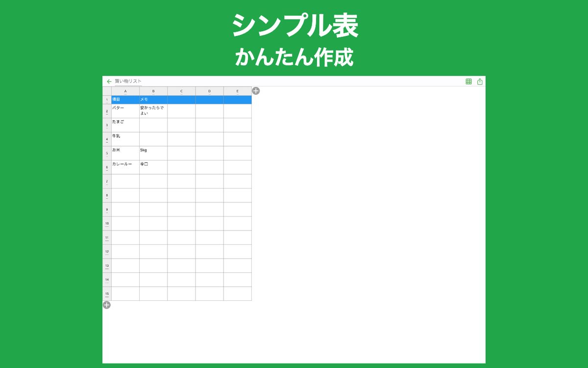588x368 pixels.
Task: Select the 5kg cell
Action: coord(153,154)
